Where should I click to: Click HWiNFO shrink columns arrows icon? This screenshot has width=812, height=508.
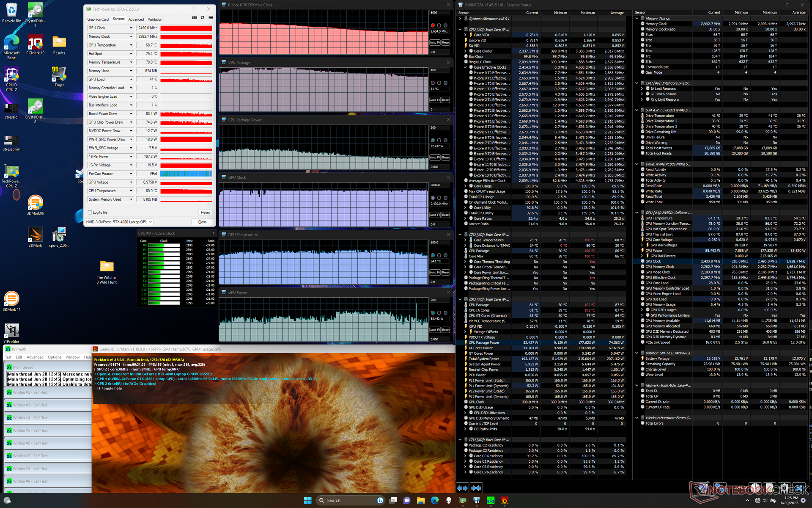[476, 488]
